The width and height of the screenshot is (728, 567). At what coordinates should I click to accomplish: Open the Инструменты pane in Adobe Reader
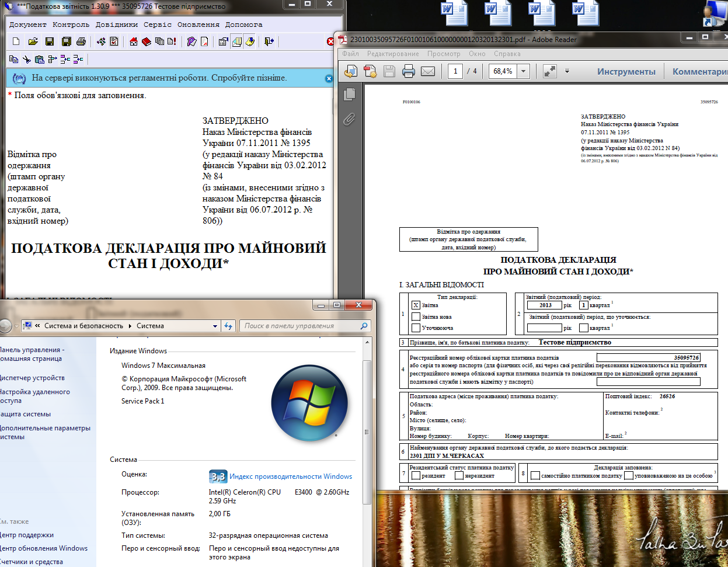626,71
